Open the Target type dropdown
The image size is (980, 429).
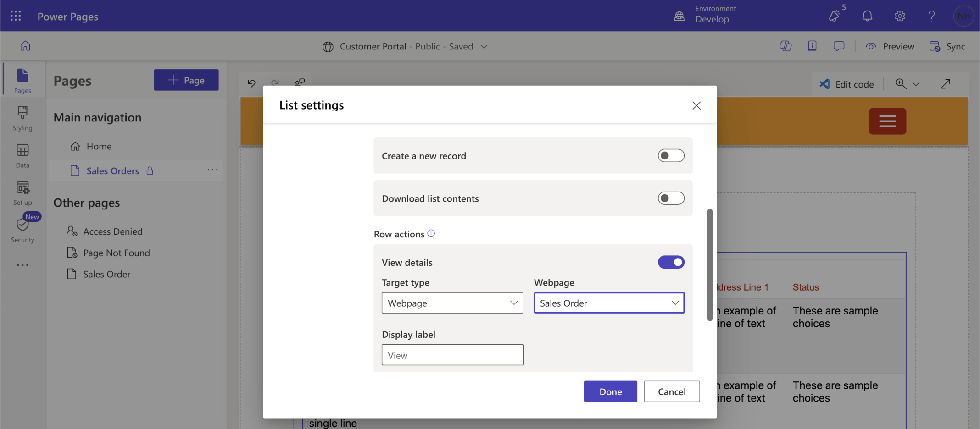(452, 303)
